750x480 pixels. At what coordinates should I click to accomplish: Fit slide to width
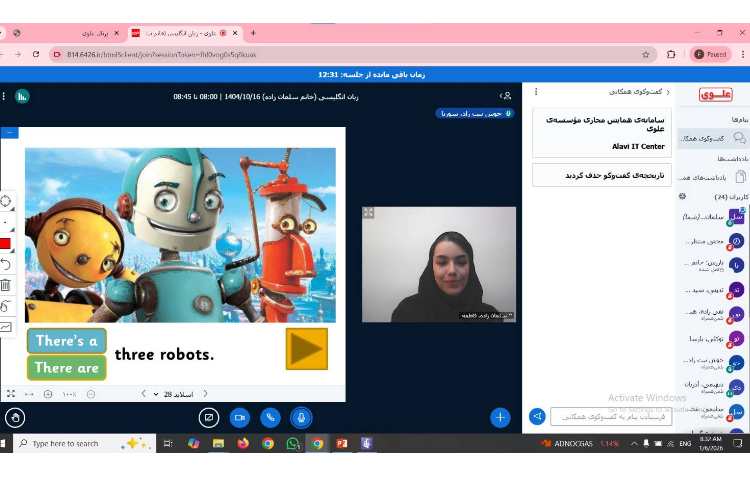pyautogui.click(x=29, y=394)
